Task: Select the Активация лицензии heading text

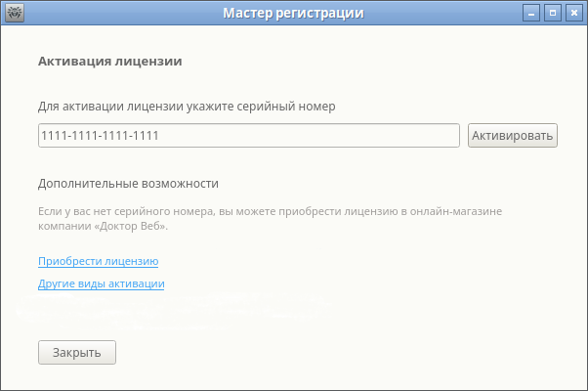Action: pos(109,62)
